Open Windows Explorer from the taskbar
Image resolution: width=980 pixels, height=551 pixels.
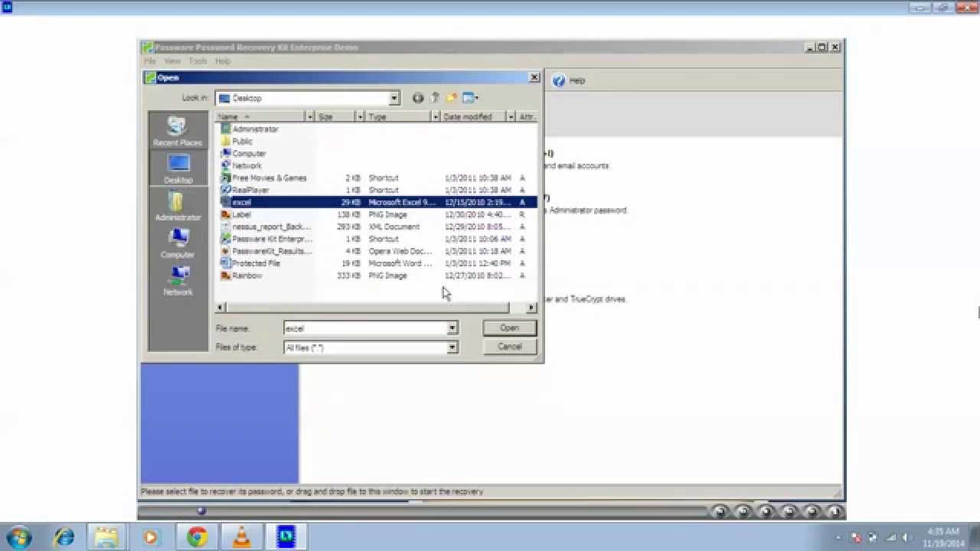106,536
